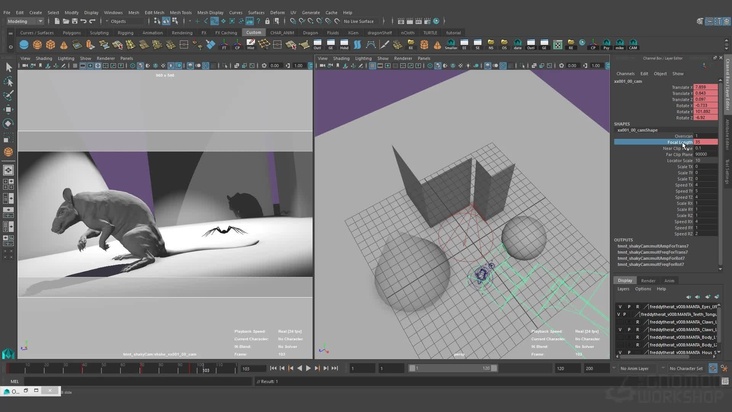The height and width of the screenshot is (412, 732).
Task: Open Channels menu in Channel Box
Action: pyautogui.click(x=625, y=73)
